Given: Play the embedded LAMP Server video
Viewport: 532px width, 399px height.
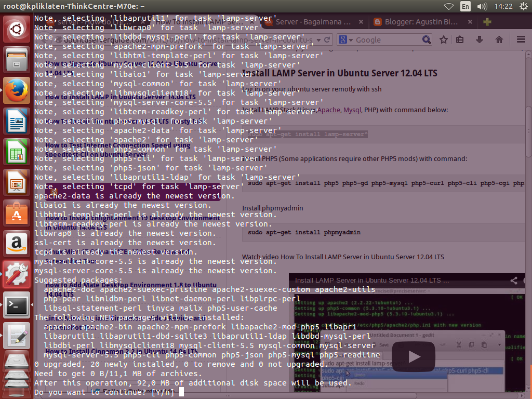Looking at the screenshot, I should click(414, 356).
